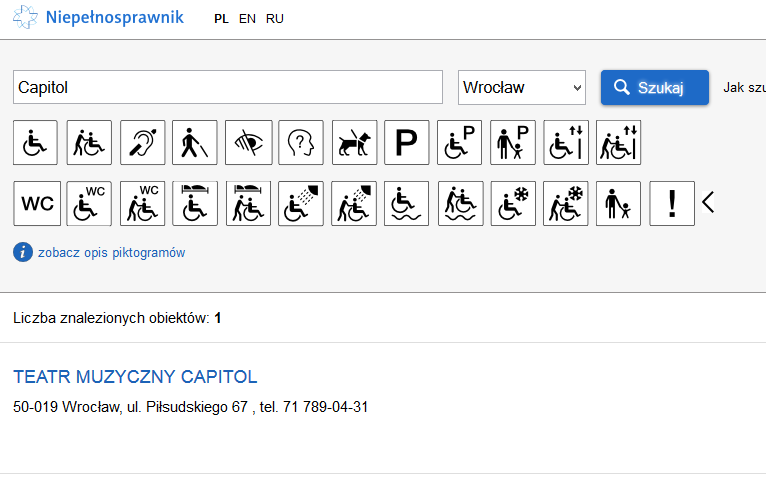This screenshot has height=488, width=766.
Task: Open the TEATR MUZYCZNY CAPITOL result
Action: click(x=135, y=377)
